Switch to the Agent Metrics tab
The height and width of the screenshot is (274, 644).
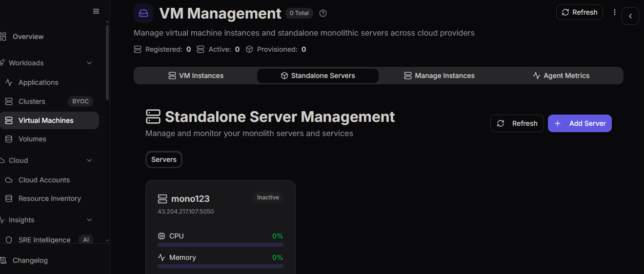[x=561, y=76]
